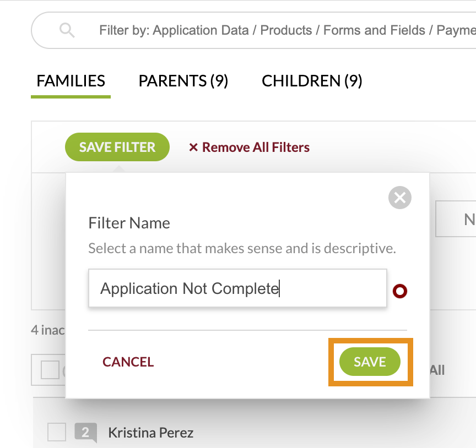Open the comment bubble showing 2

tap(85, 432)
